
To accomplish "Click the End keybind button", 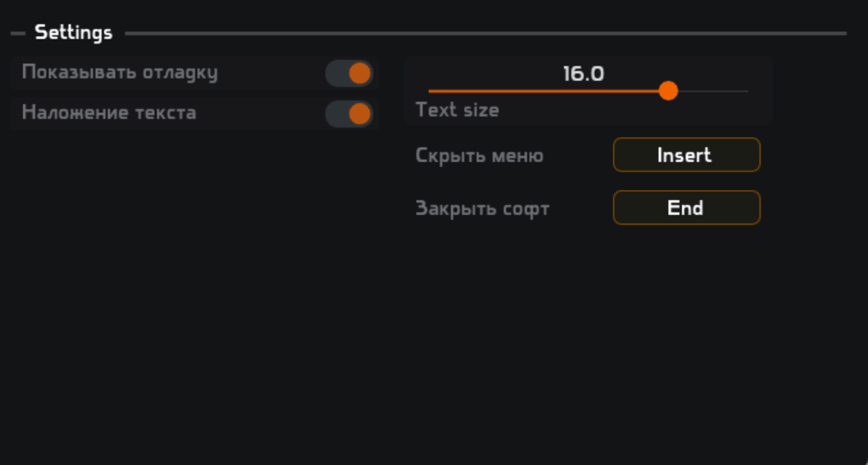I will (686, 207).
